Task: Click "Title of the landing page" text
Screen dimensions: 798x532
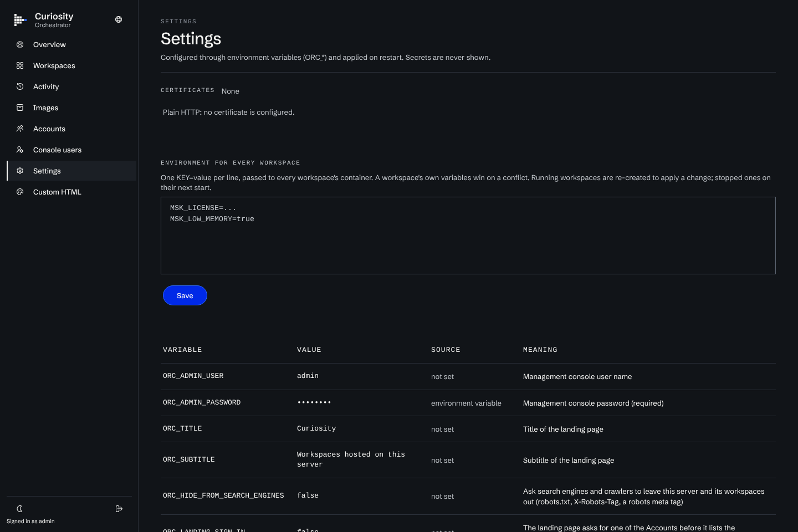Action: tap(563, 429)
